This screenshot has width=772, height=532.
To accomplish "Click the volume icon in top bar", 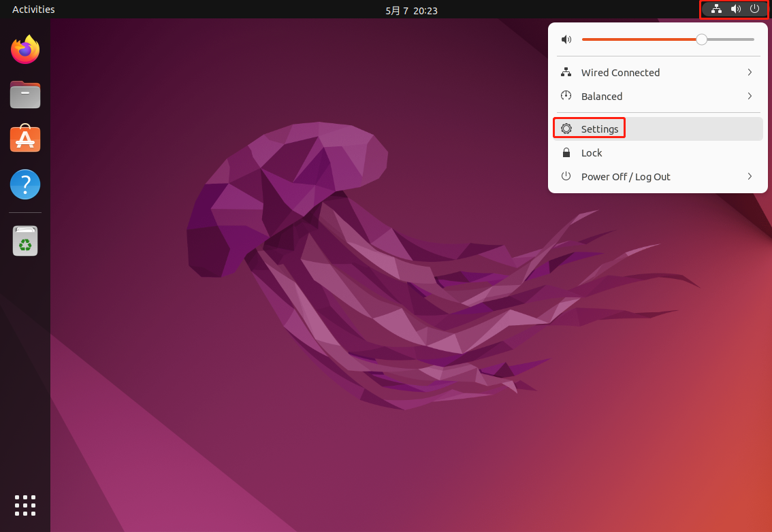I will coord(735,9).
